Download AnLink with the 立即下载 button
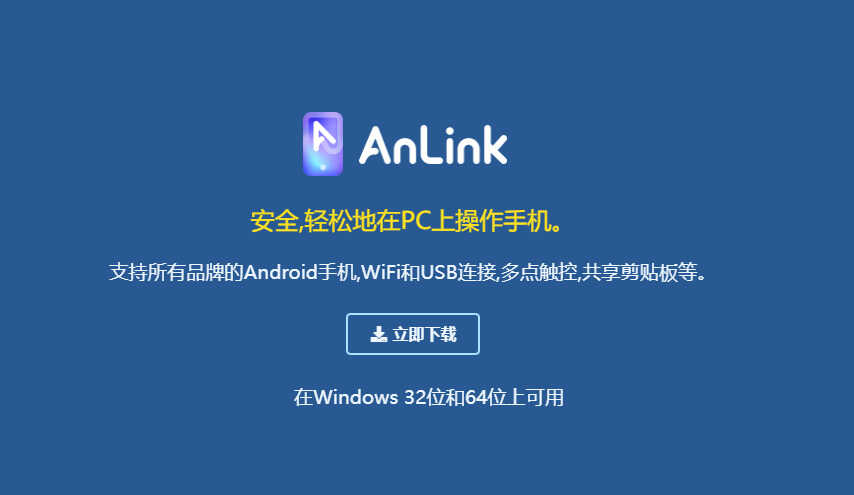The width and height of the screenshot is (854, 495). click(x=413, y=334)
